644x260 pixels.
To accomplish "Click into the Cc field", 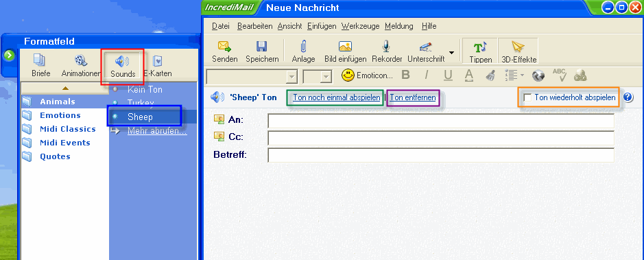I will point(441,138).
